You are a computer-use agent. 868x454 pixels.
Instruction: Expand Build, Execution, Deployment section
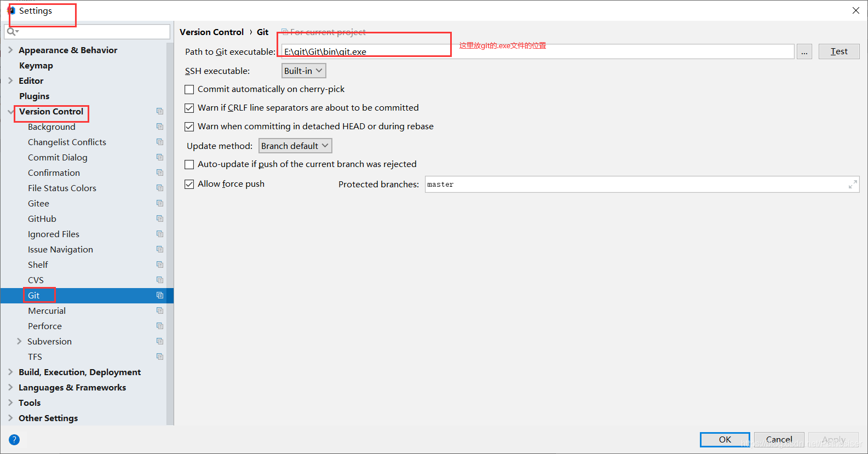tap(10, 372)
